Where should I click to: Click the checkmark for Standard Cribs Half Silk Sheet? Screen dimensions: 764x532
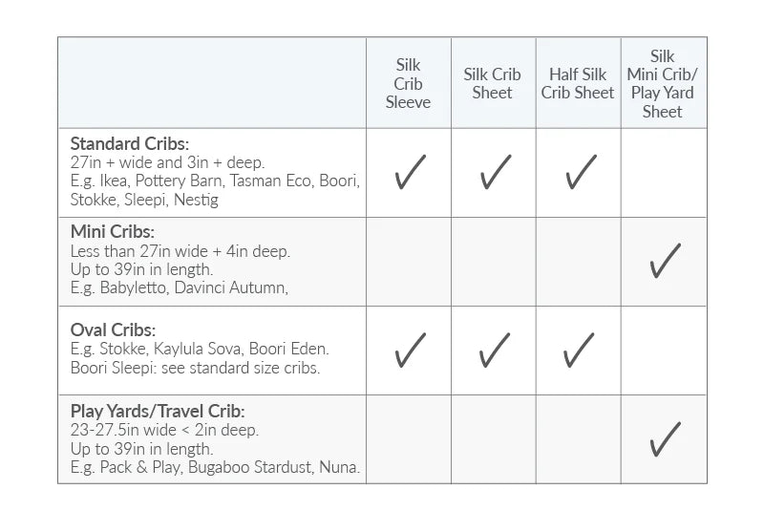579,173
